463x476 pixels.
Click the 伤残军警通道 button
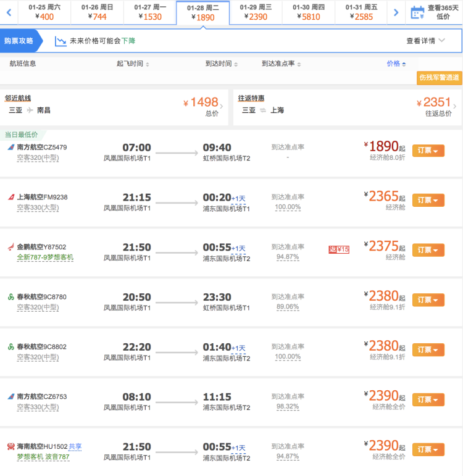439,78
